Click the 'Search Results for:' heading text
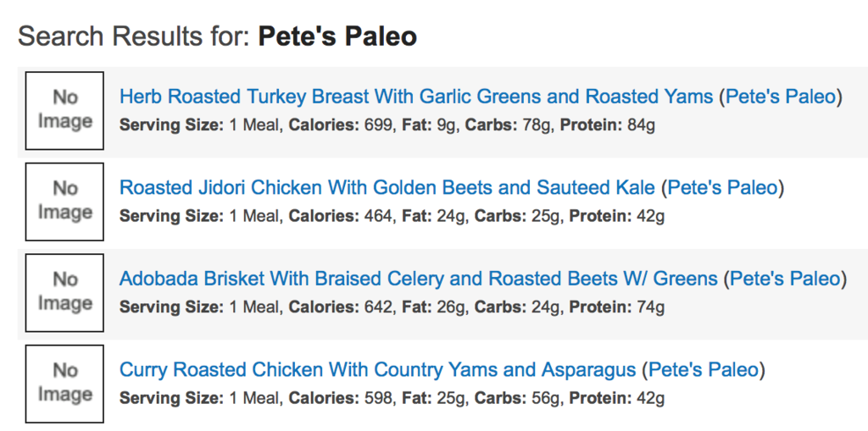 (134, 36)
